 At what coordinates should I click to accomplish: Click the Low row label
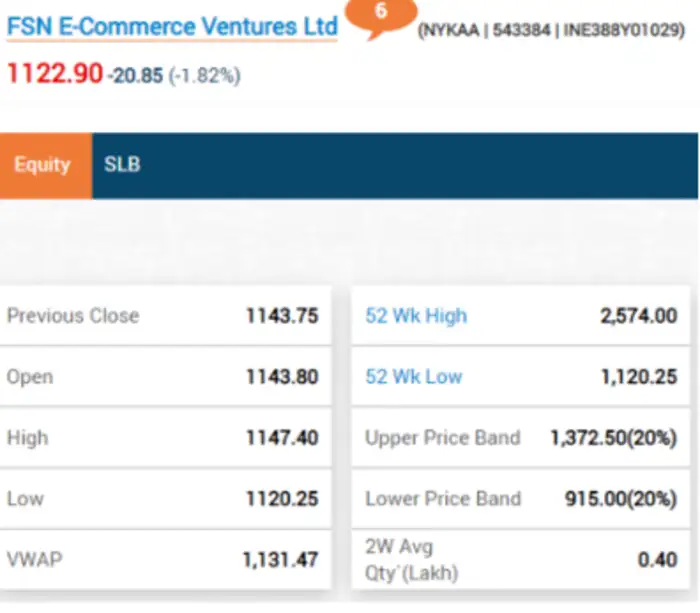[26, 498]
